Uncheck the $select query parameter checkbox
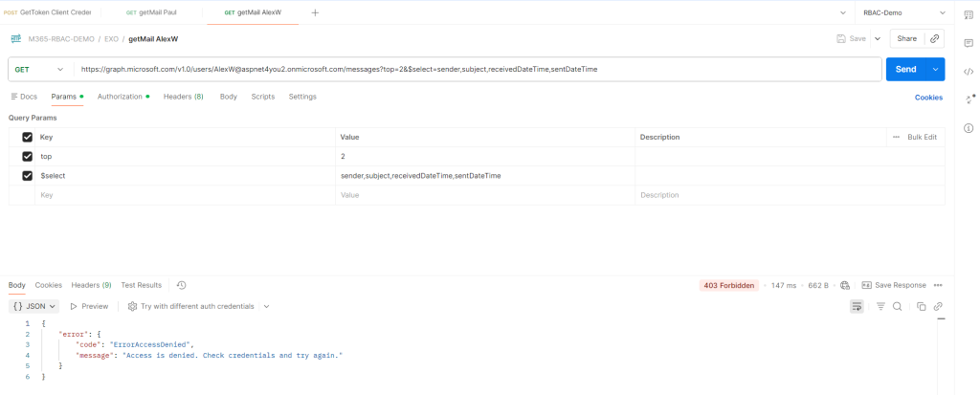The width and height of the screenshot is (980, 395). click(27, 175)
